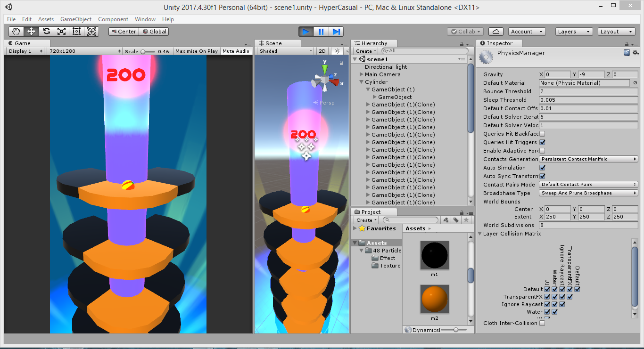Open the Game view panel options menu

tap(248, 44)
